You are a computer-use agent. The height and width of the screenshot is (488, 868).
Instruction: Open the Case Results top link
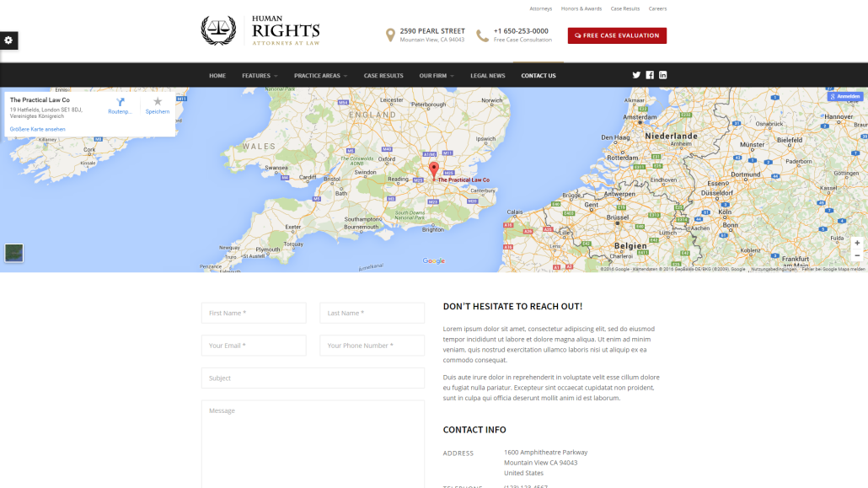[x=625, y=9]
